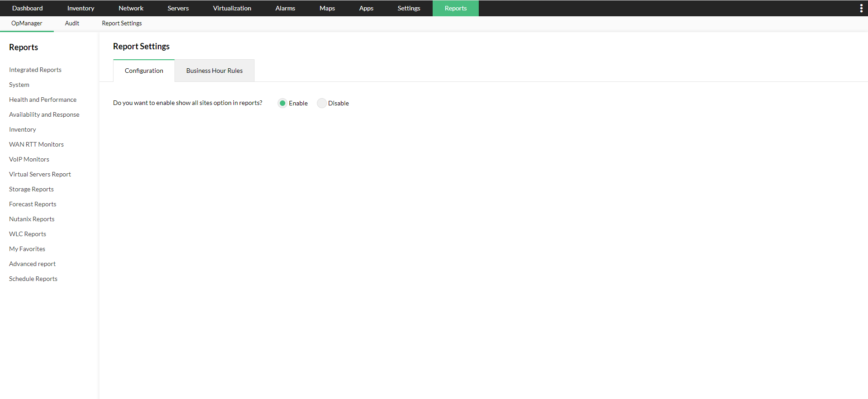
Task: Open the Dashboard menu
Action: 28,8
